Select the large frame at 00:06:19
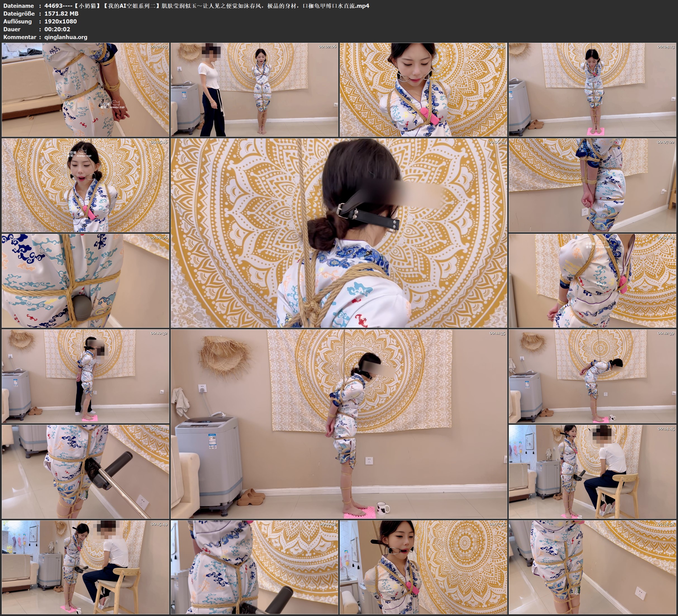Viewport: 678px width, 616px height. 339,233
